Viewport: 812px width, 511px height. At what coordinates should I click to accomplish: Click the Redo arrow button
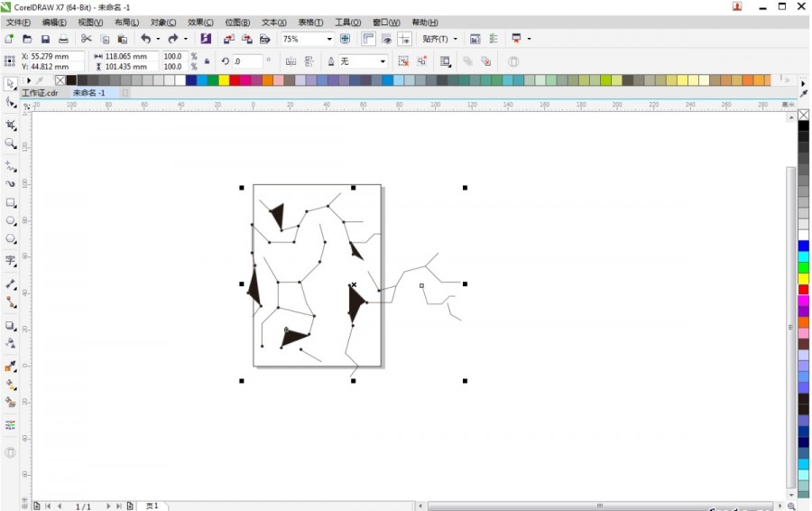point(173,39)
